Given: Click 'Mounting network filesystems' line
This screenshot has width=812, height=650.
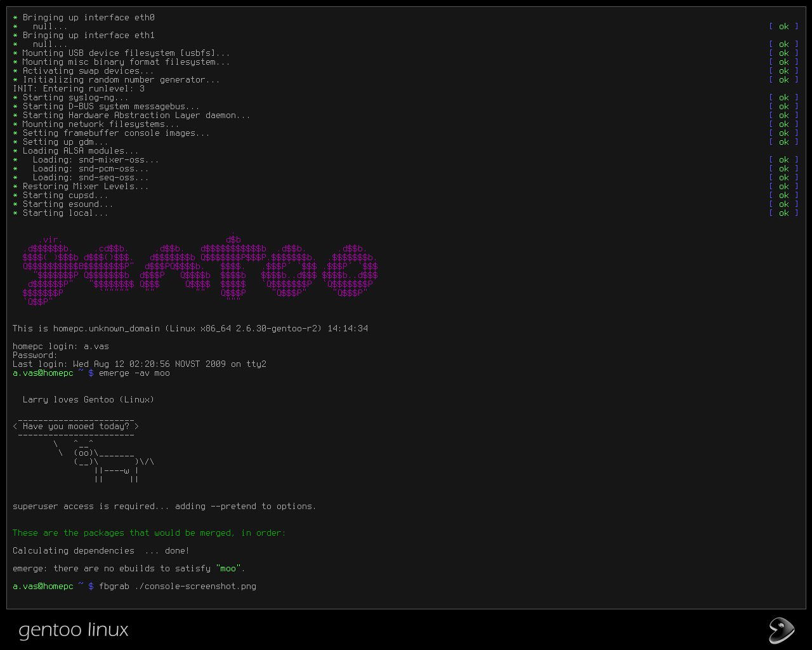Looking at the screenshot, I should 96,124.
